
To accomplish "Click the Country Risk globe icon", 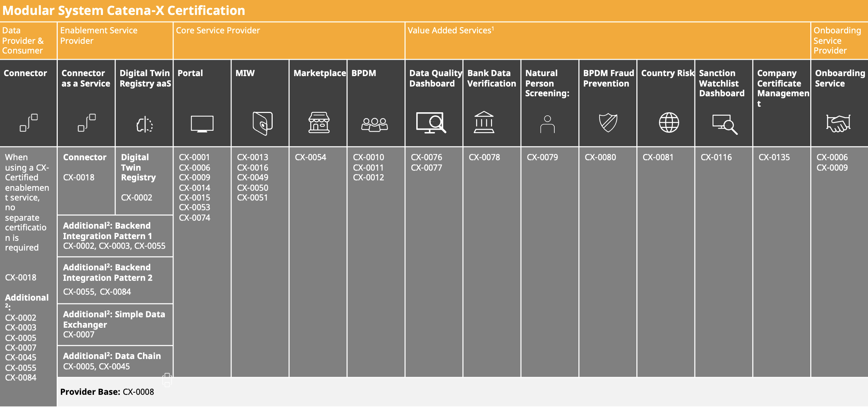I will tap(669, 122).
